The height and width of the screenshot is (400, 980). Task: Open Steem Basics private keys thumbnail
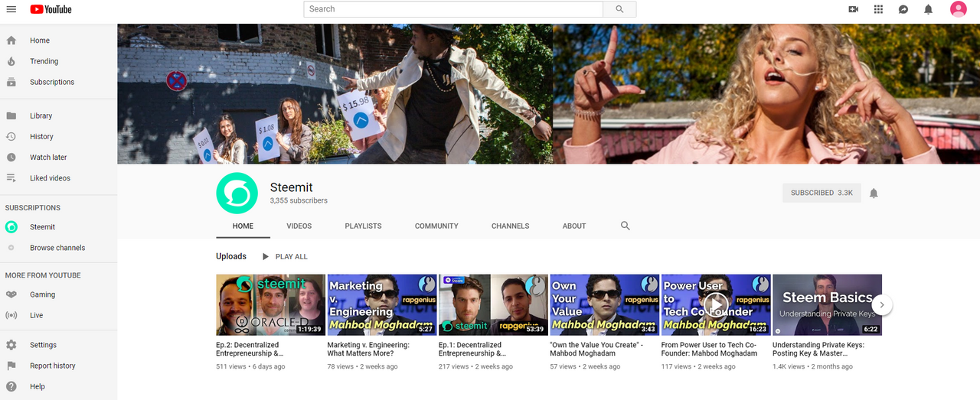point(827,305)
